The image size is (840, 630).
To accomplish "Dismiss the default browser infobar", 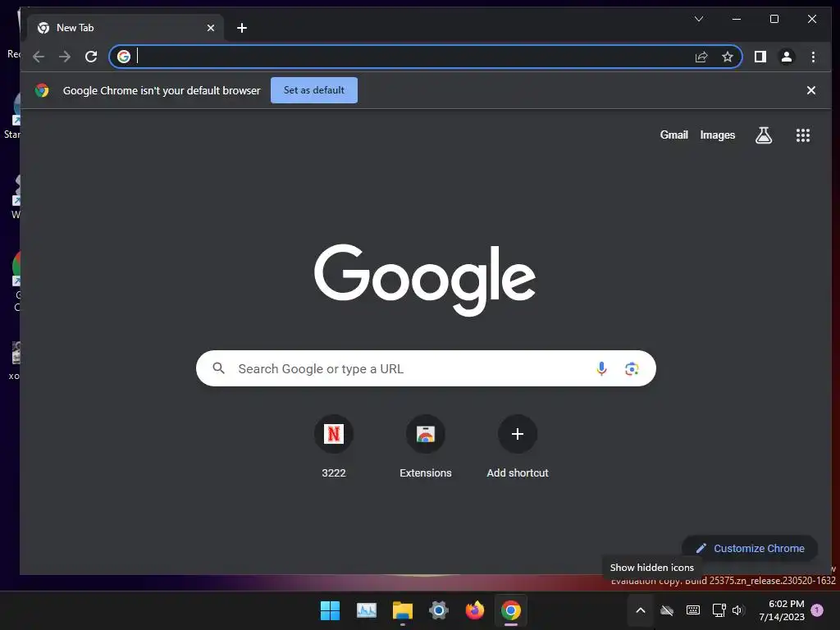I will pyautogui.click(x=811, y=90).
